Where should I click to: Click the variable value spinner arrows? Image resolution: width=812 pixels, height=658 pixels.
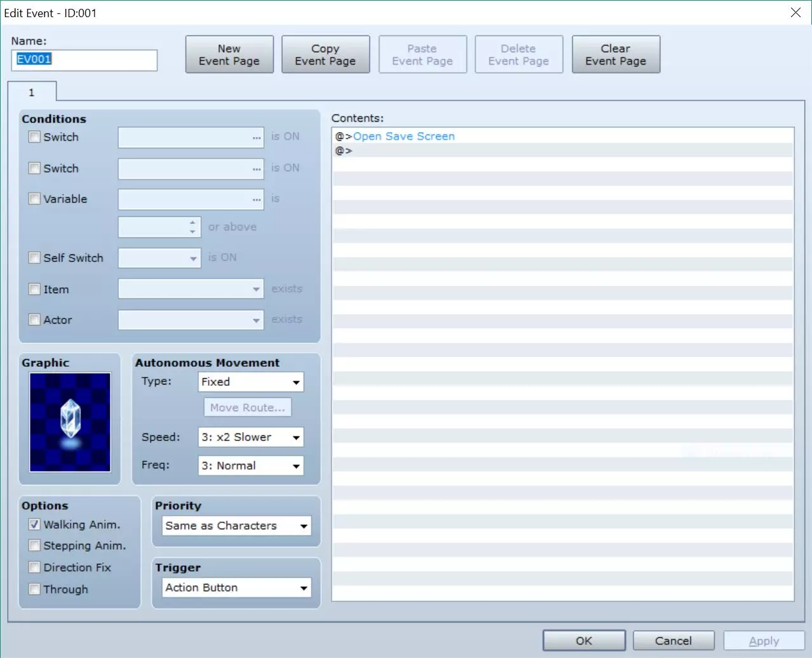[x=193, y=227]
